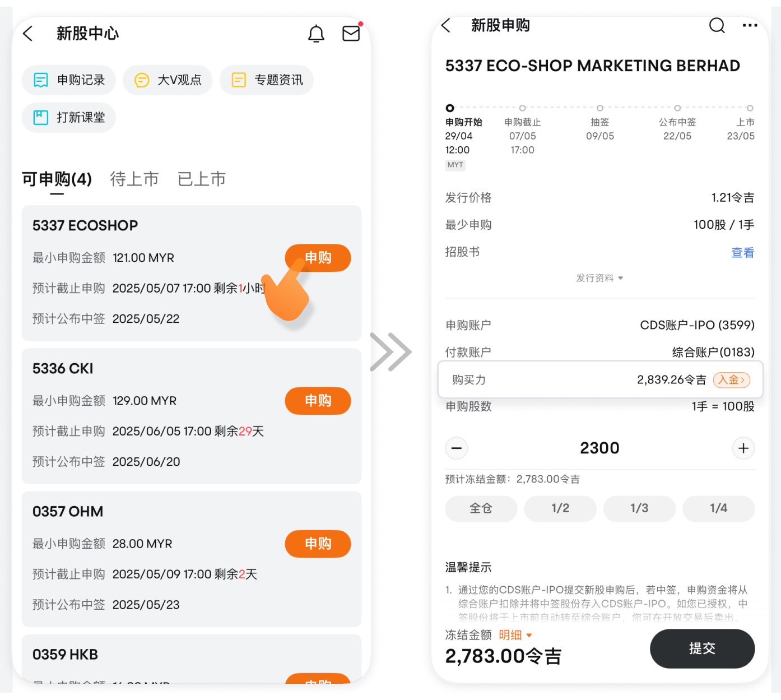This screenshot has height=700, width=781.
Task: Open the 0357 OHM card title
Action: pos(68,512)
